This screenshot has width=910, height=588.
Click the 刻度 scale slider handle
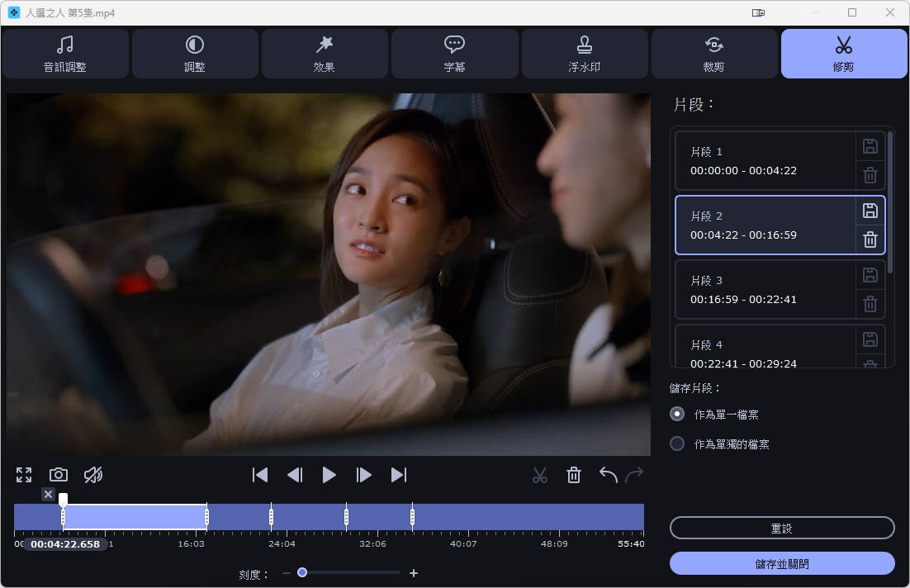tap(301, 572)
